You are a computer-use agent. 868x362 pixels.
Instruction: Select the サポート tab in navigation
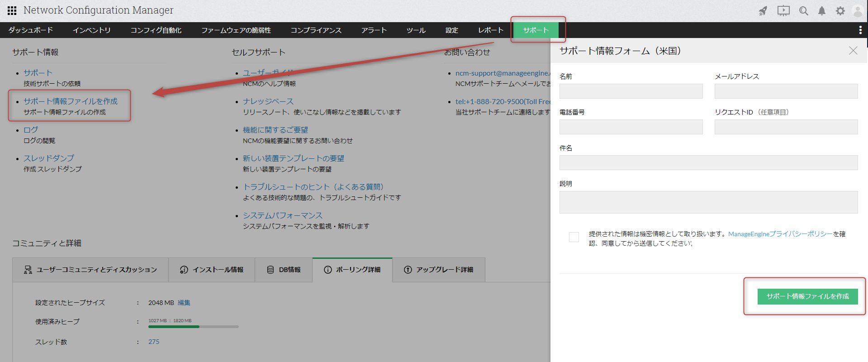(x=536, y=30)
